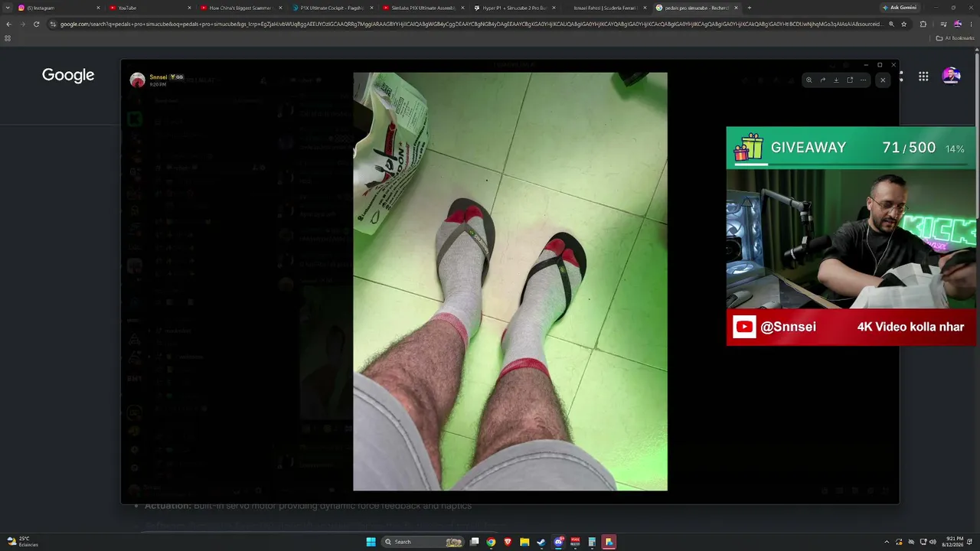The height and width of the screenshot is (551, 980).
Task: Click the Snnsei username above the image
Action: click(158, 77)
